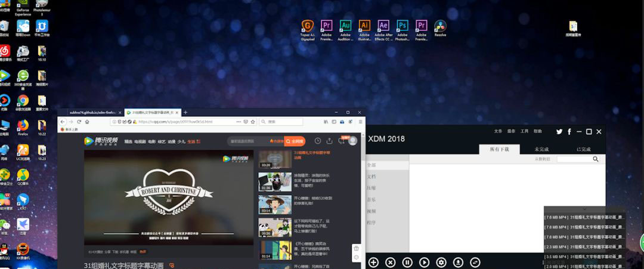Open the 电影 nav link
Image resolution: width=644 pixels, height=269 pixels.
coord(151,141)
